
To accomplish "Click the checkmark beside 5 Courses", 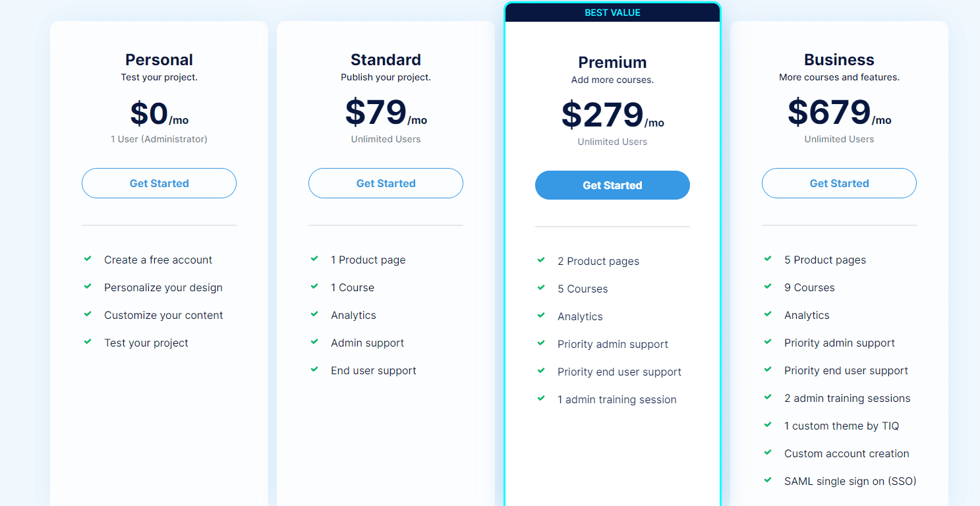I will tap(541, 289).
